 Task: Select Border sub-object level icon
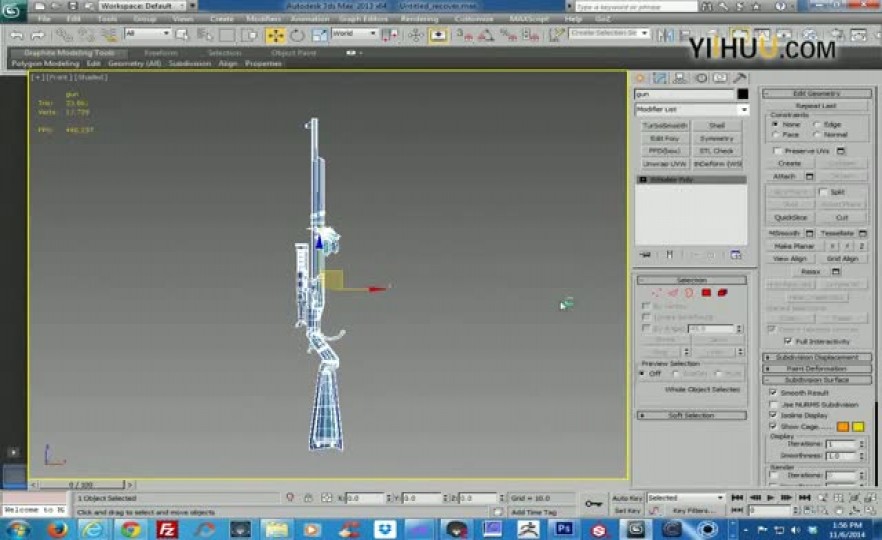689,292
